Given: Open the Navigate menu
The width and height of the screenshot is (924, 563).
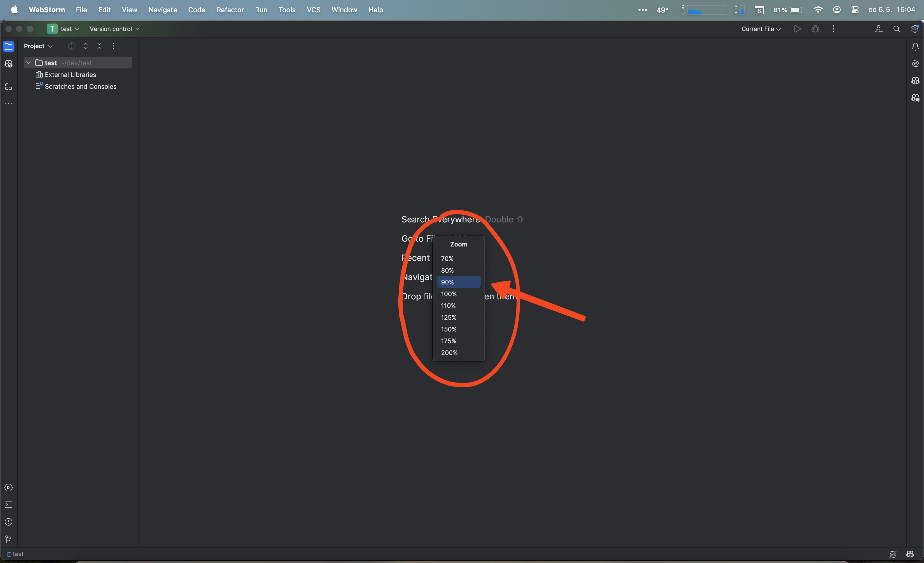Looking at the screenshot, I should (x=162, y=10).
